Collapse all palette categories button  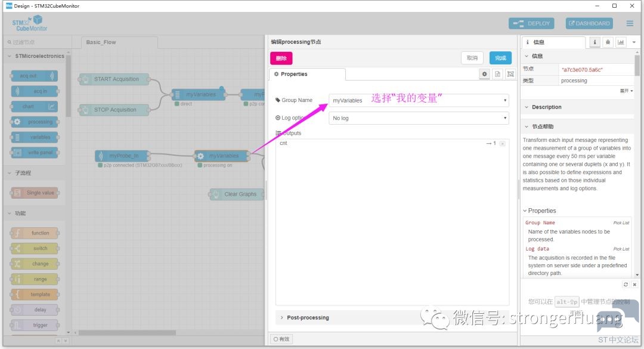58,341
